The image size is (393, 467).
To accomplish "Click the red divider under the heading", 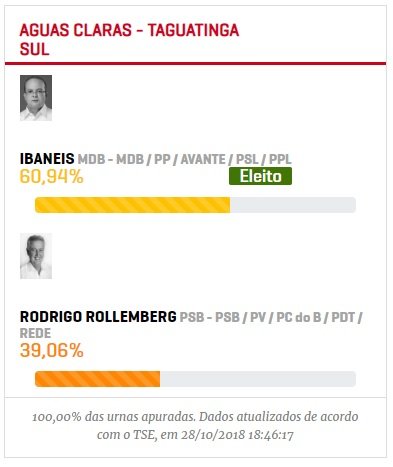I will [x=195, y=63].
